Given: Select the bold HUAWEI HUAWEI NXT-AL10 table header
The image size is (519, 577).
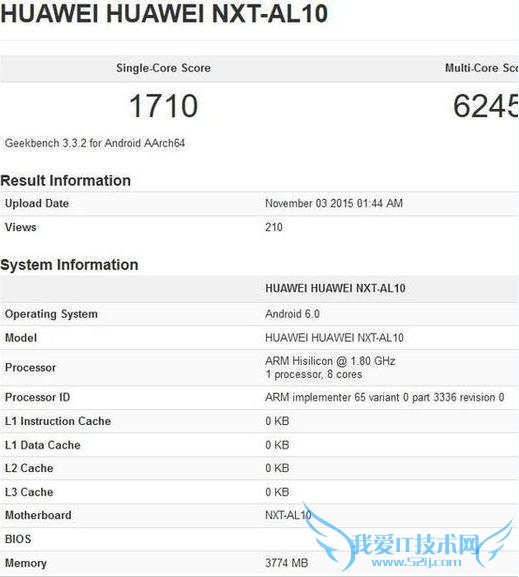Looking at the screenshot, I should pos(335,288).
